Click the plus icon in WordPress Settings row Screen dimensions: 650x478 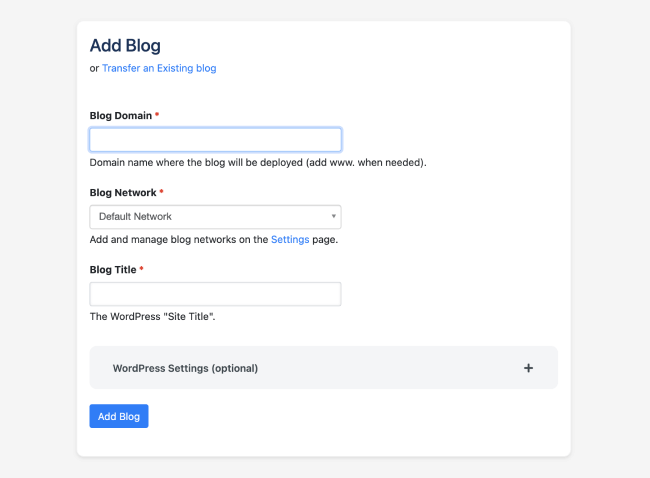click(x=528, y=368)
